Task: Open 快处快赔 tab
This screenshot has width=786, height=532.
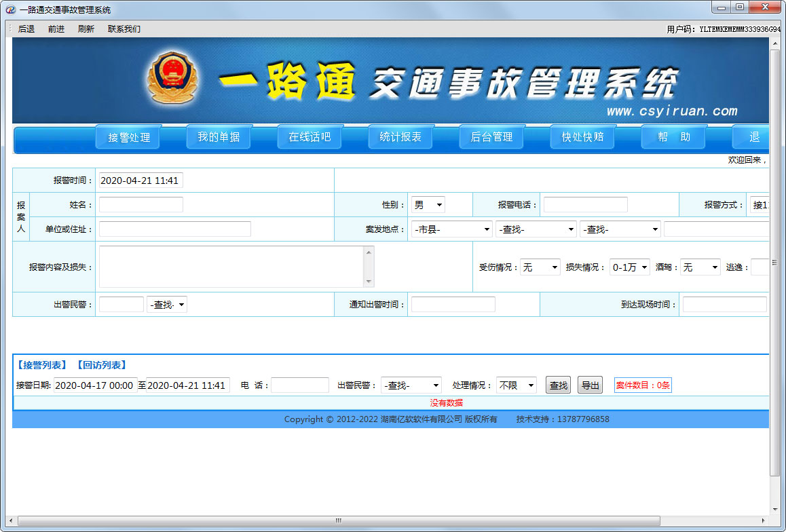Action: coord(582,137)
